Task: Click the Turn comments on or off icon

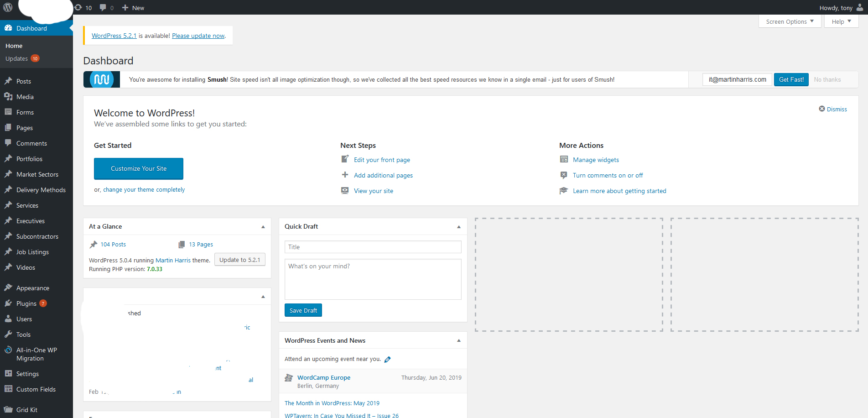Action: pos(564,175)
